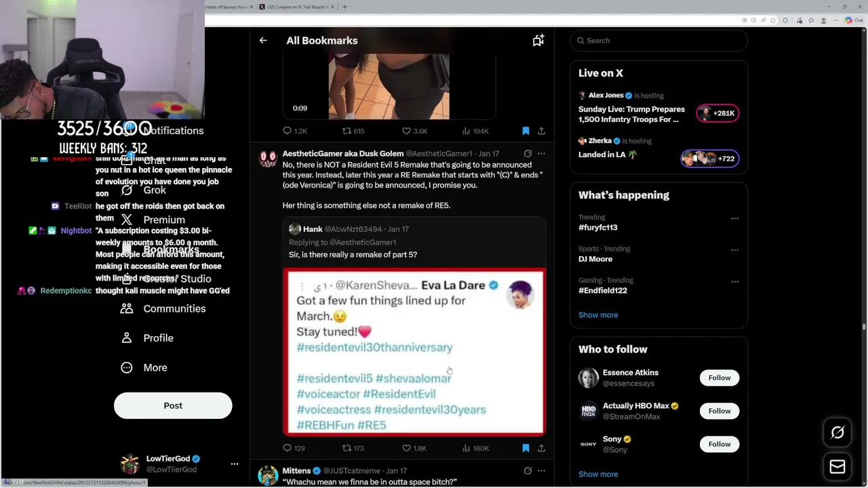The height and width of the screenshot is (488, 868).
Task: View analytics showing 194K views
Action: point(475,131)
